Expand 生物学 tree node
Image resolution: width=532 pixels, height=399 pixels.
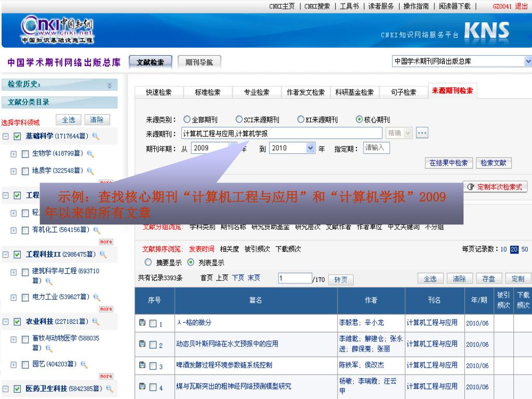[x=13, y=154]
